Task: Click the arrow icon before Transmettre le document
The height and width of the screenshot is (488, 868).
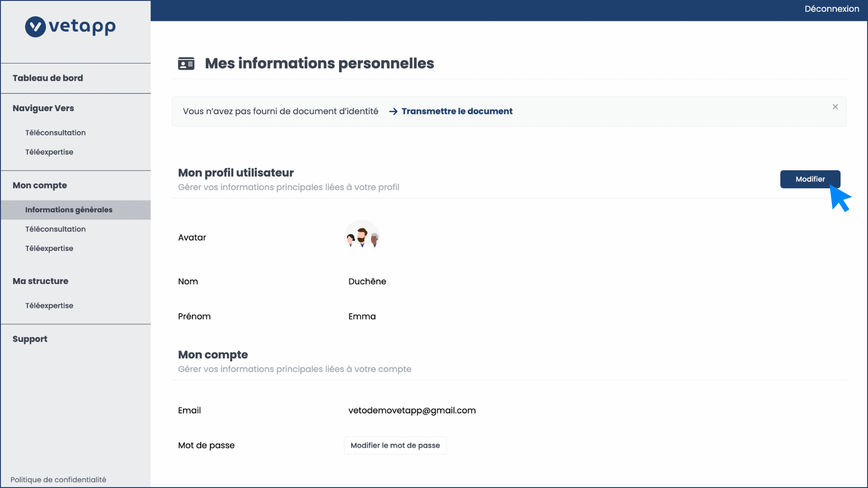Action: click(x=393, y=112)
